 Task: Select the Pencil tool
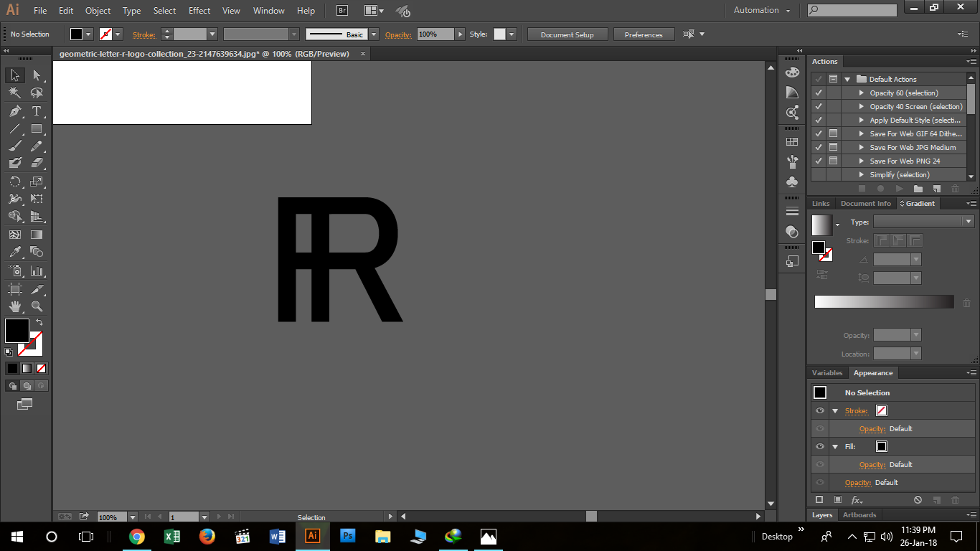[x=37, y=146]
